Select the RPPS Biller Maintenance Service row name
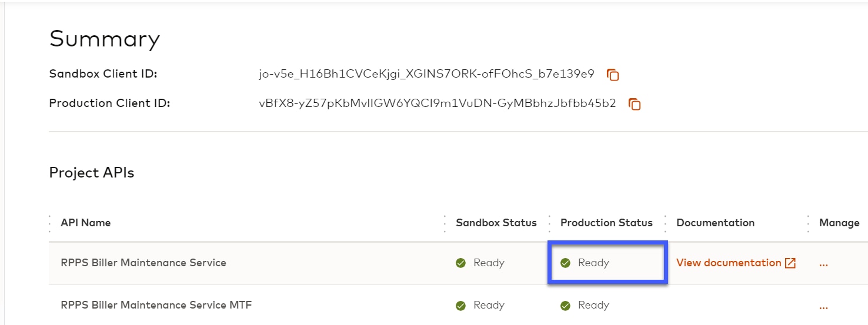 click(x=143, y=263)
